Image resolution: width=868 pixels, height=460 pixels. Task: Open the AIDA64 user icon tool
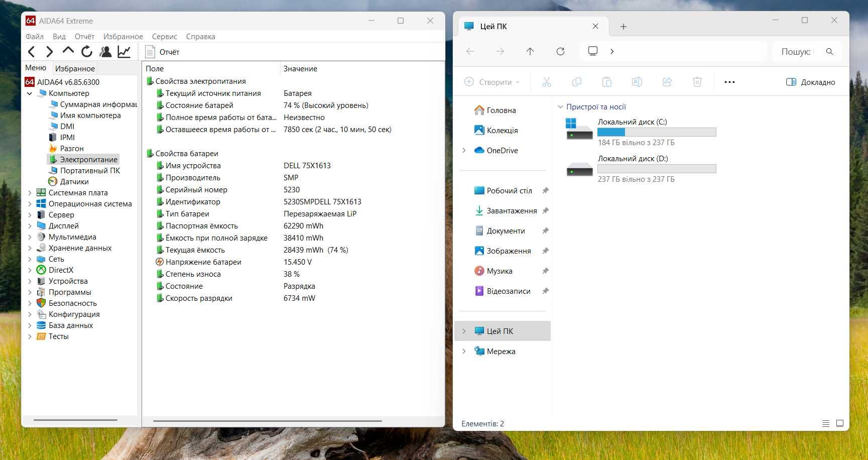pyautogui.click(x=105, y=52)
